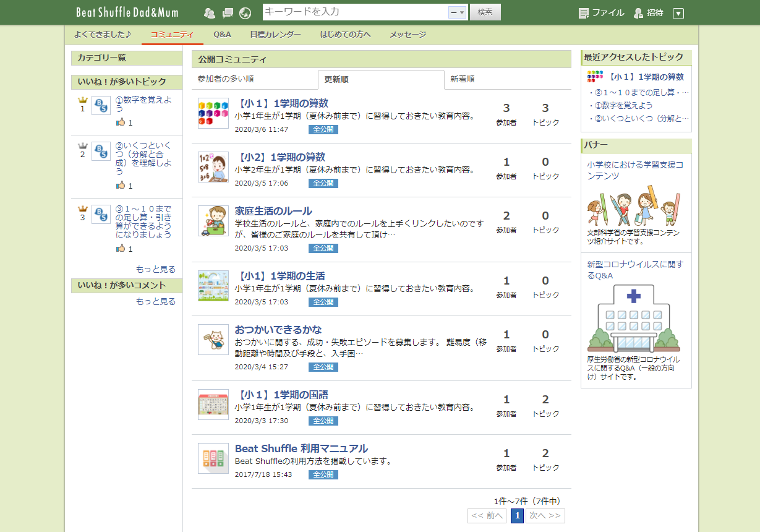Click the globe icon next to search
This screenshot has width=760, height=532.
click(x=245, y=12)
